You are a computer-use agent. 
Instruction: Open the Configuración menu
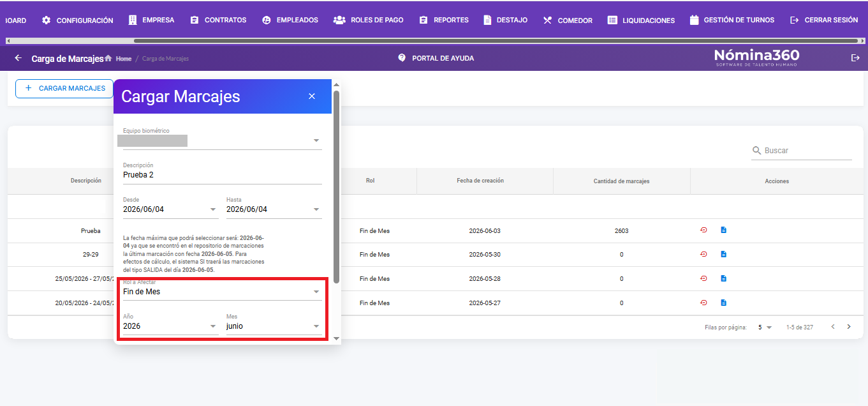77,20
